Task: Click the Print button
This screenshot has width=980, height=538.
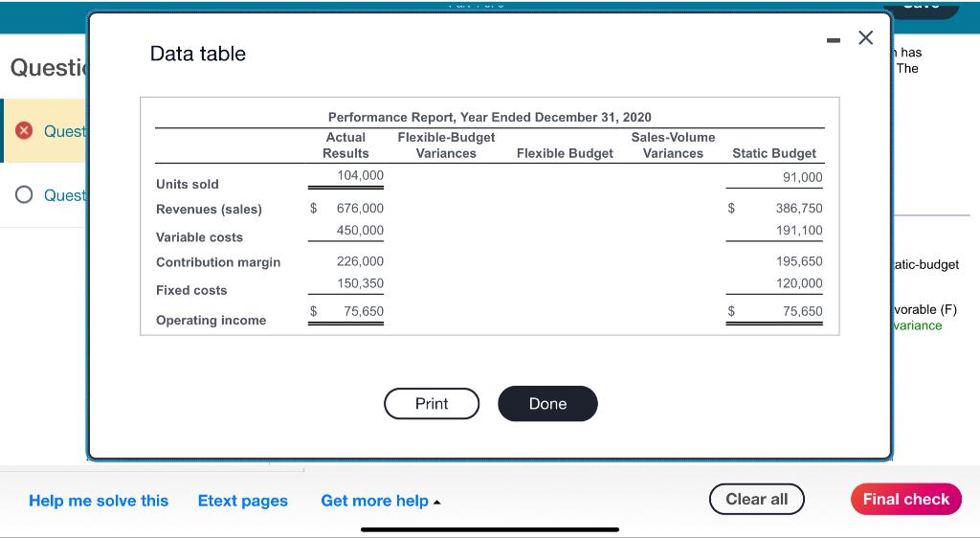Action: tap(432, 404)
